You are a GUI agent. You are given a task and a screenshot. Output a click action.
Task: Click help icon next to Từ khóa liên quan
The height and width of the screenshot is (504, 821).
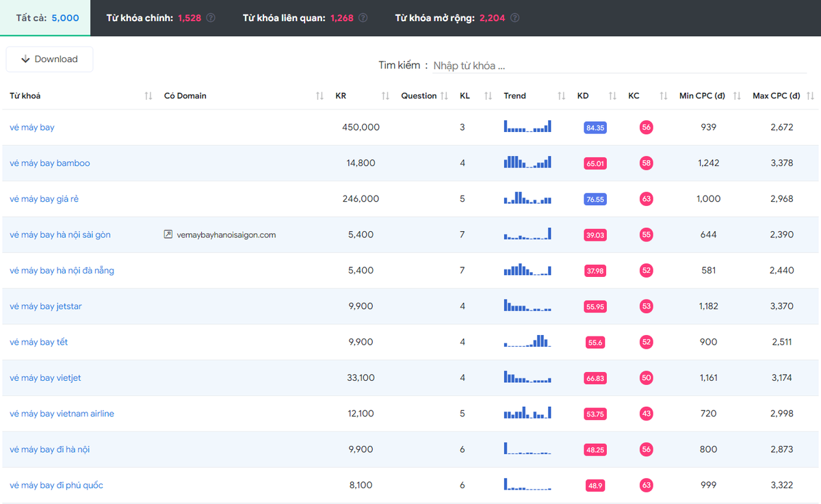[x=363, y=18]
